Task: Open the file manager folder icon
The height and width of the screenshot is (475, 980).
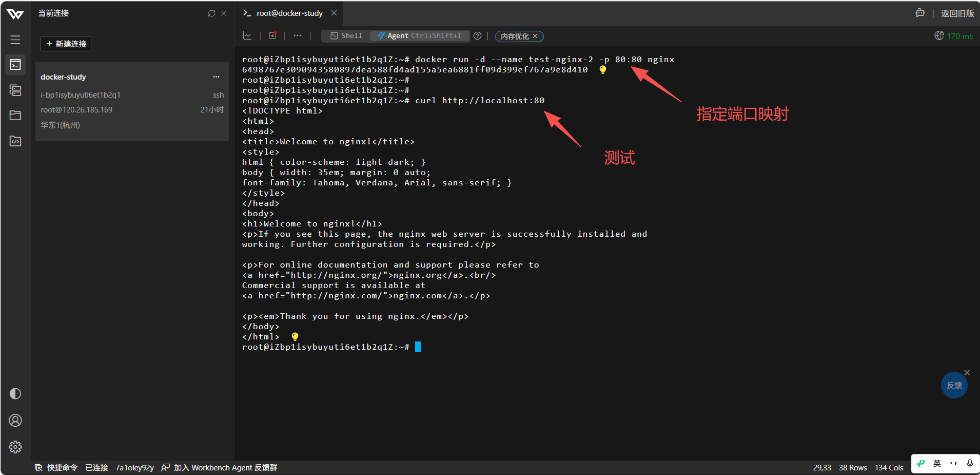Action: 15,115
